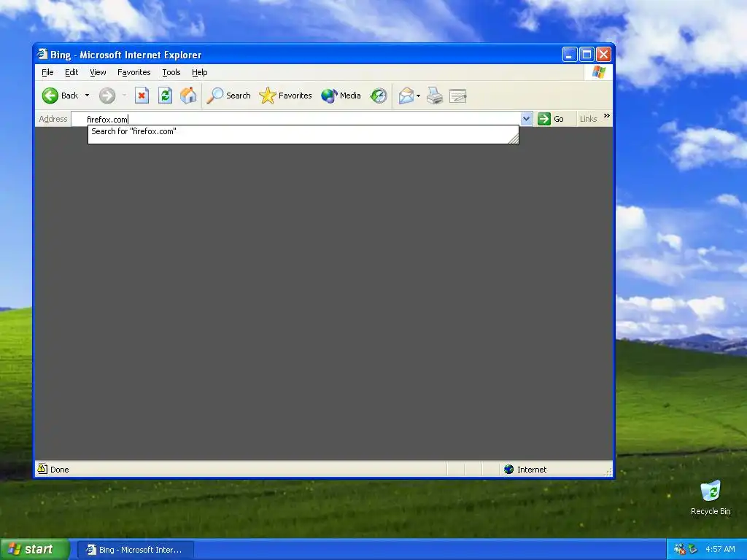
Task: Go to the Home page icon
Action: coord(188,96)
